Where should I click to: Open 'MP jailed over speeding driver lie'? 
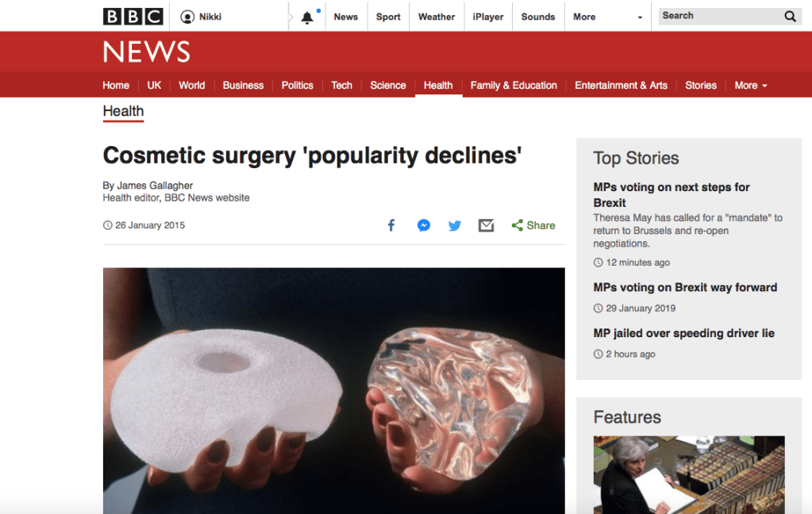tap(683, 333)
